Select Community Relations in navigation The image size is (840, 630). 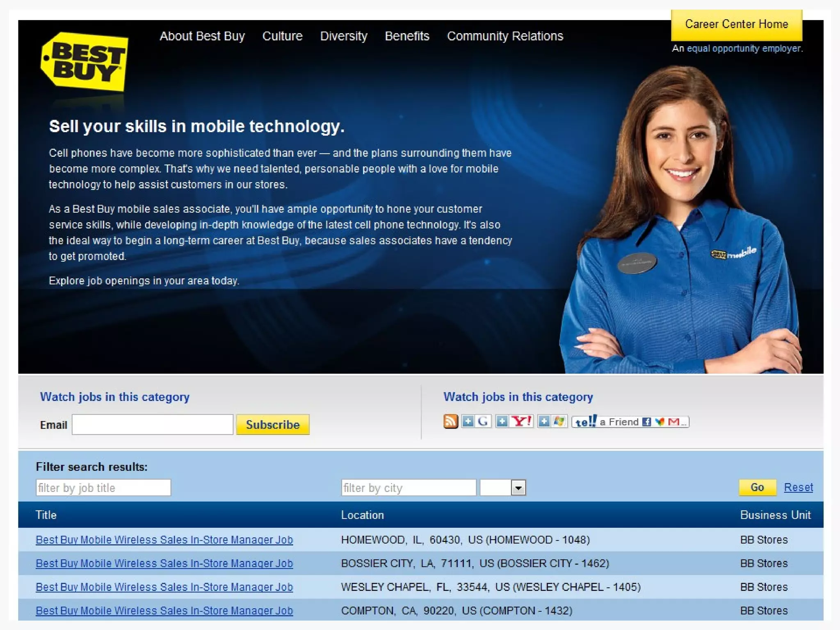tap(505, 36)
